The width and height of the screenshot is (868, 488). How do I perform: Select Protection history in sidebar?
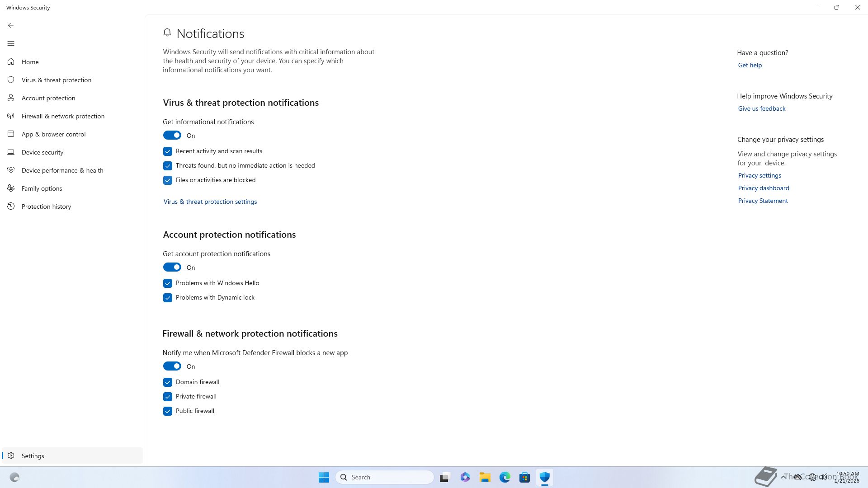pos(46,206)
